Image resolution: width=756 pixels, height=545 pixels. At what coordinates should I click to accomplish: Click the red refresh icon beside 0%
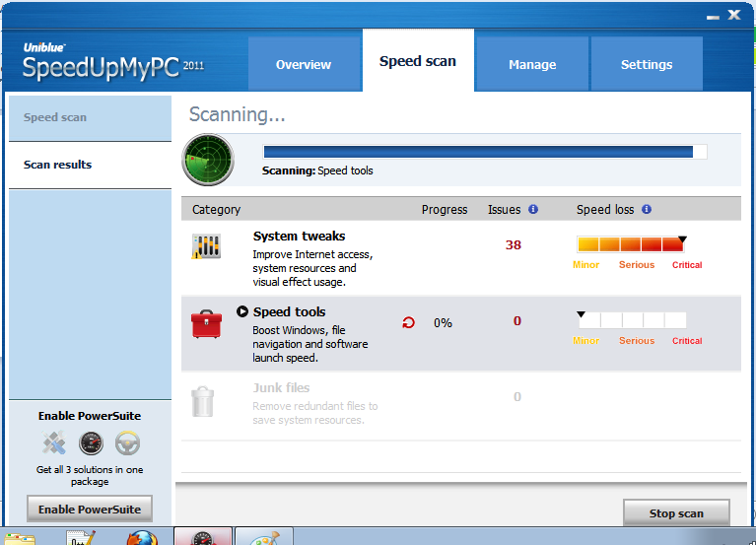coord(408,322)
